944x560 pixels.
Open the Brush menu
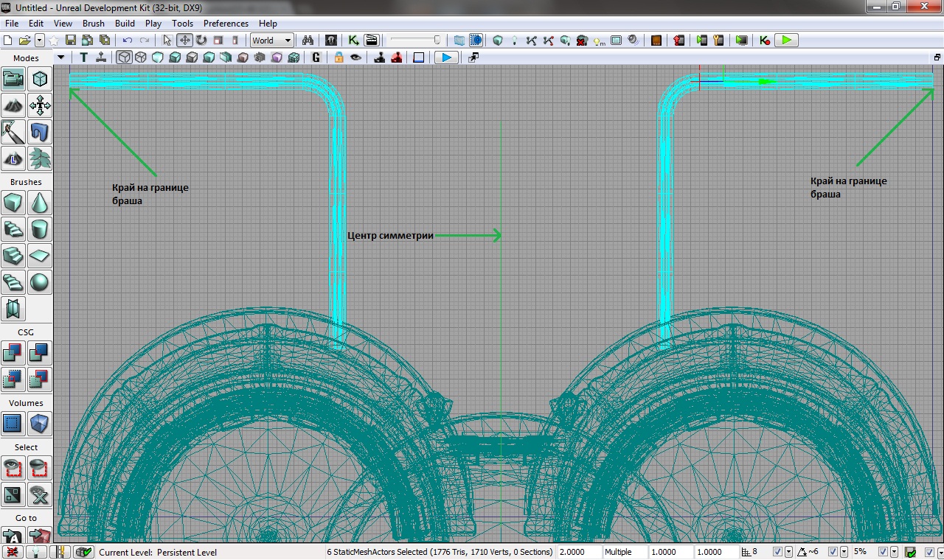pyautogui.click(x=94, y=24)
